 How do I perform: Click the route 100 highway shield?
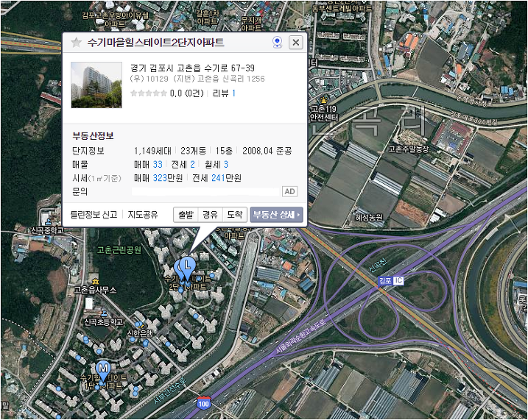[204, 403]
